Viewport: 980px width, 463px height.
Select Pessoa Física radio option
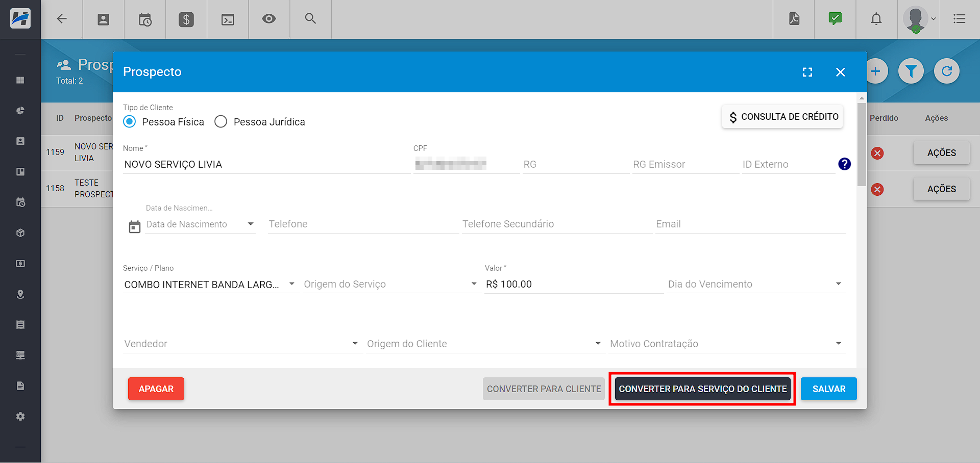[x=130, y=121]
